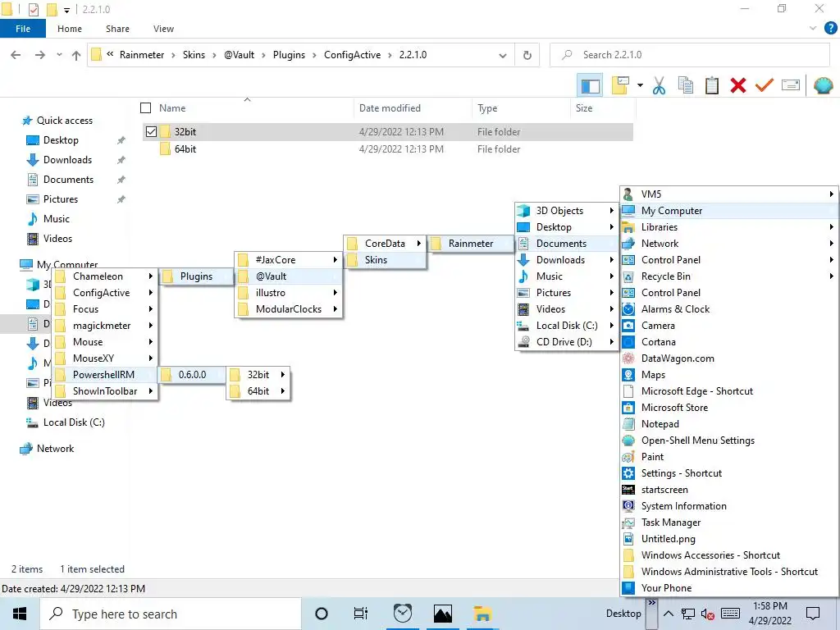Open File Explorer from the taskbar
This screenshot has height=630, width=840.
click(x=482, y=614)
